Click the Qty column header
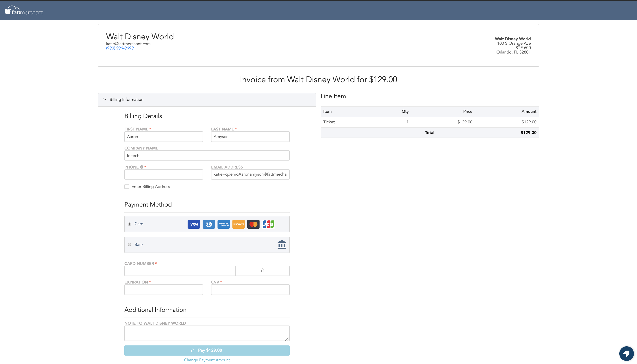The image size is (637, 364). pyautogui.click(x=405, y=111)
